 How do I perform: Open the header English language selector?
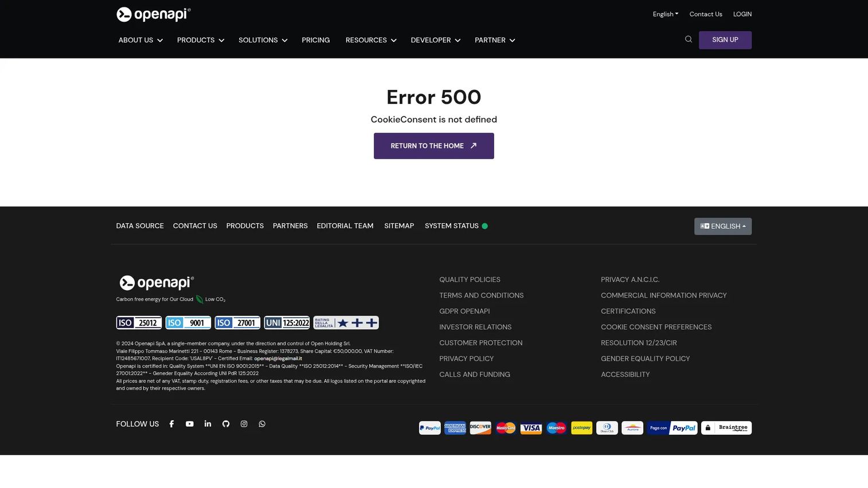click(666, 14)
